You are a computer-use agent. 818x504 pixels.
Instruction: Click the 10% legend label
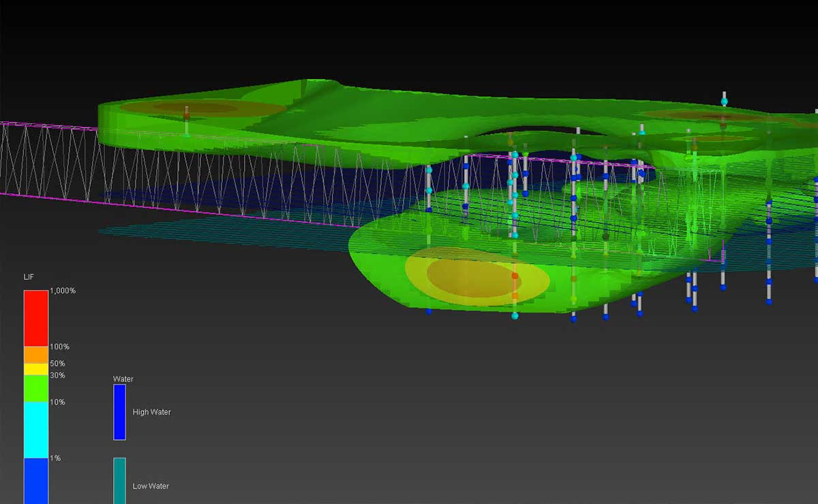57,402
